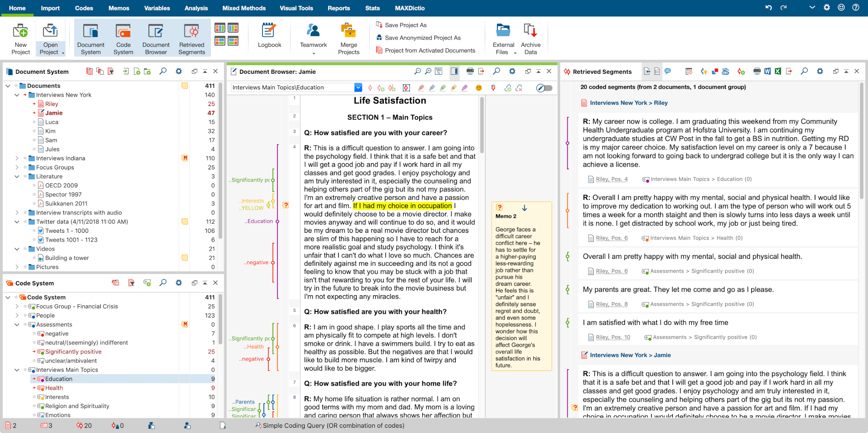Toggle the sidebar display in Document Browser
The height and width of the screenshot is (433, 868).
click(454, 71)
